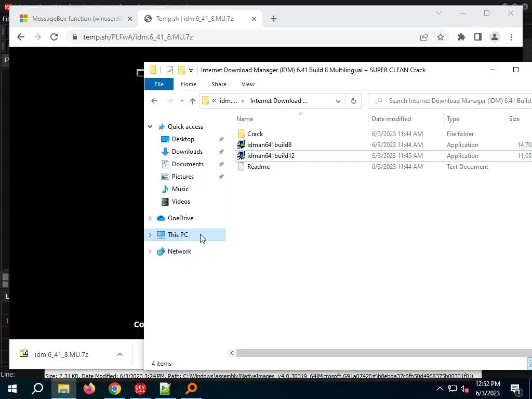Screen dimensions: 532x399
Task: Click Chrome back button
Action: point(21,37)
